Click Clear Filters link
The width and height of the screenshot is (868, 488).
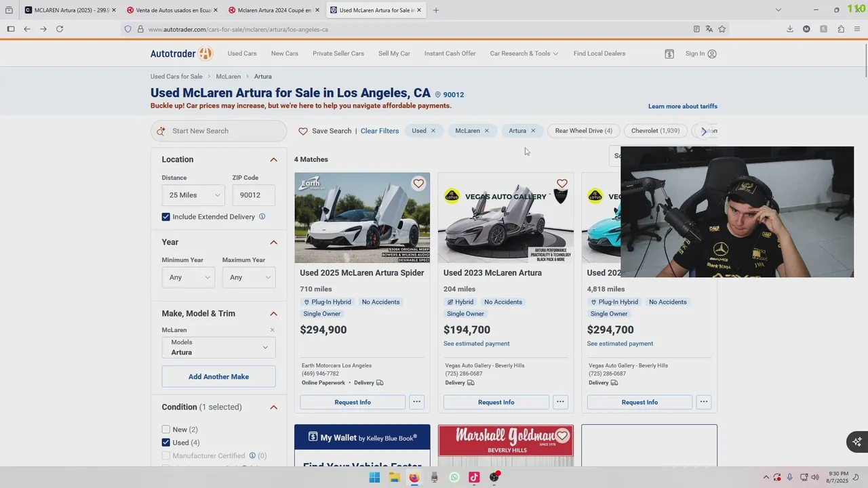380,131
